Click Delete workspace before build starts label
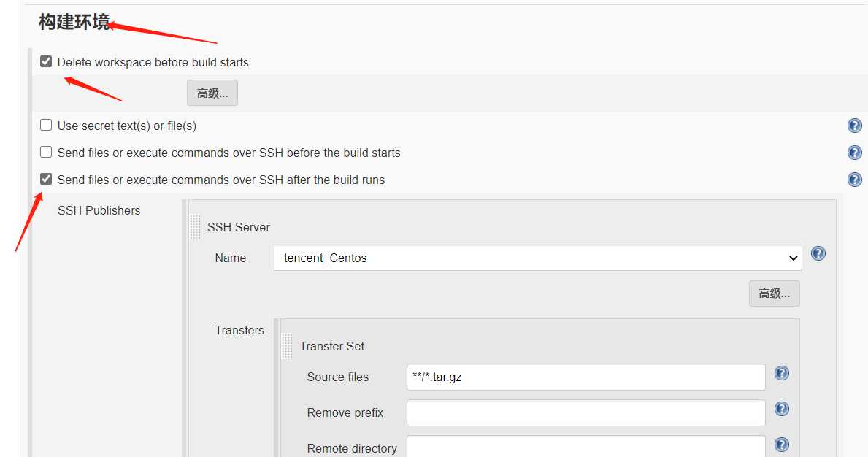The width and height of the screenshot is (868, 457). click(x=153, y=63)
